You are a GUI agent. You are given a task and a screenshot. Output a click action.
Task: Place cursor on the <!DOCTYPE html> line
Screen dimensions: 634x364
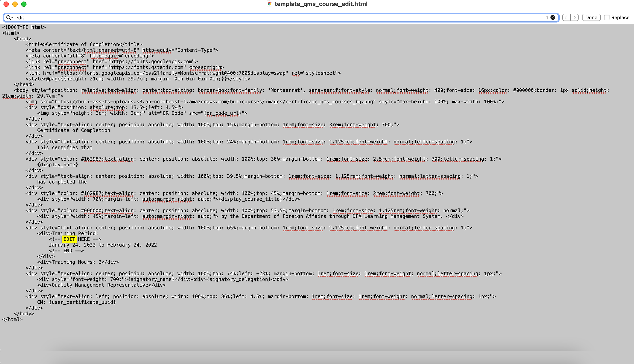(x=24, y=27)
